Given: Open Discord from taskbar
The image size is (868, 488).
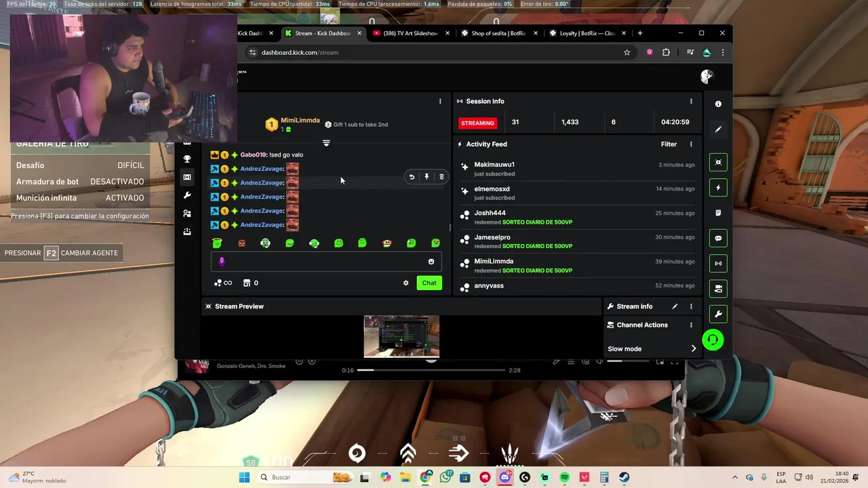Looking at the screenshot, I should [505, 477].
